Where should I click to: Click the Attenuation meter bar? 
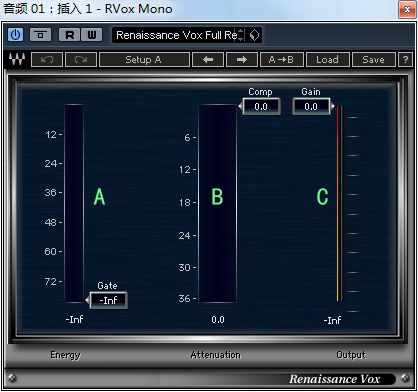(x=218, y=203)
